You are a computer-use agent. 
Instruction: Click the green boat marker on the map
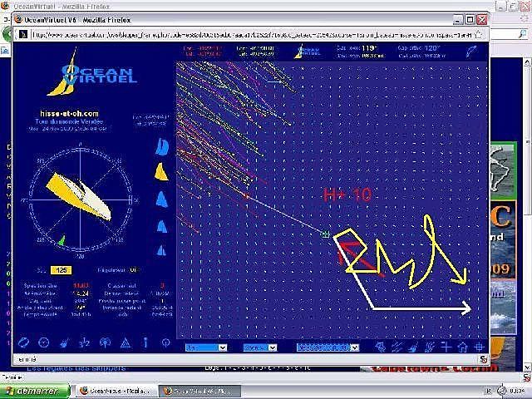325,234
